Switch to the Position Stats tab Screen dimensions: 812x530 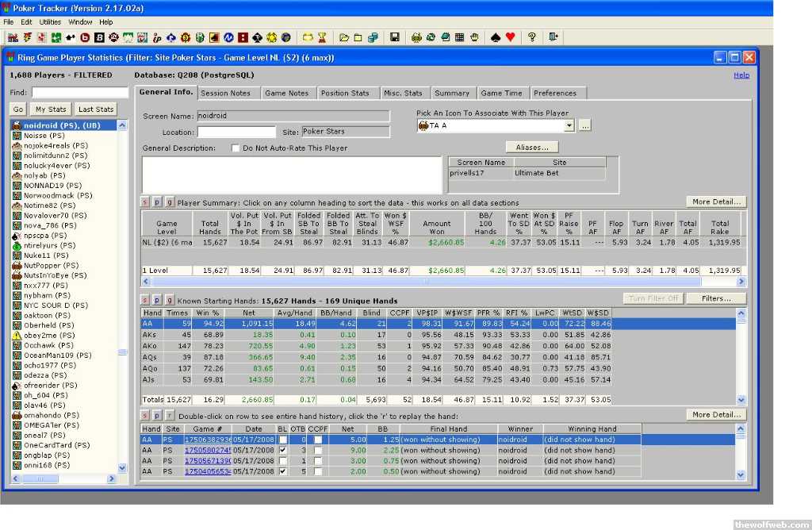pos(345,93)
